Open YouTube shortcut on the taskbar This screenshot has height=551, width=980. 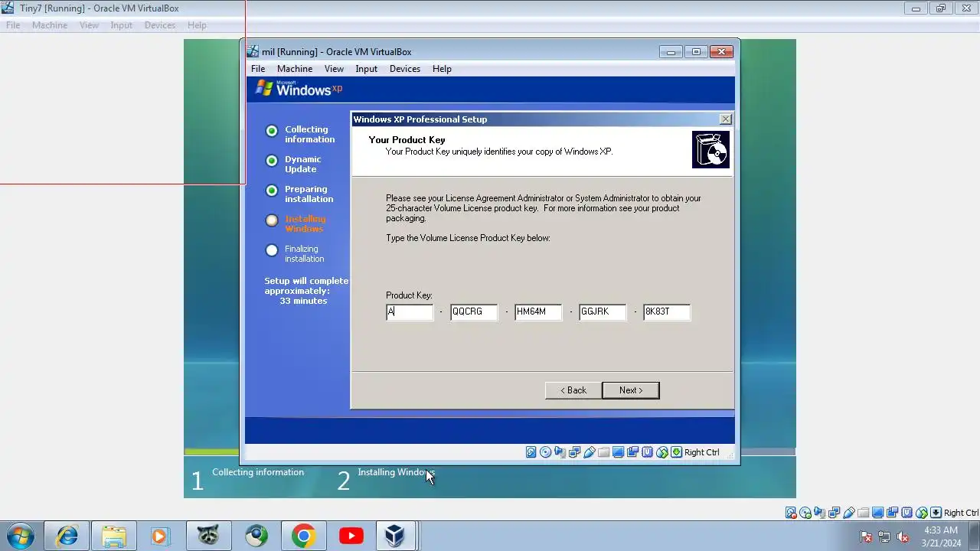pos(351,536)
